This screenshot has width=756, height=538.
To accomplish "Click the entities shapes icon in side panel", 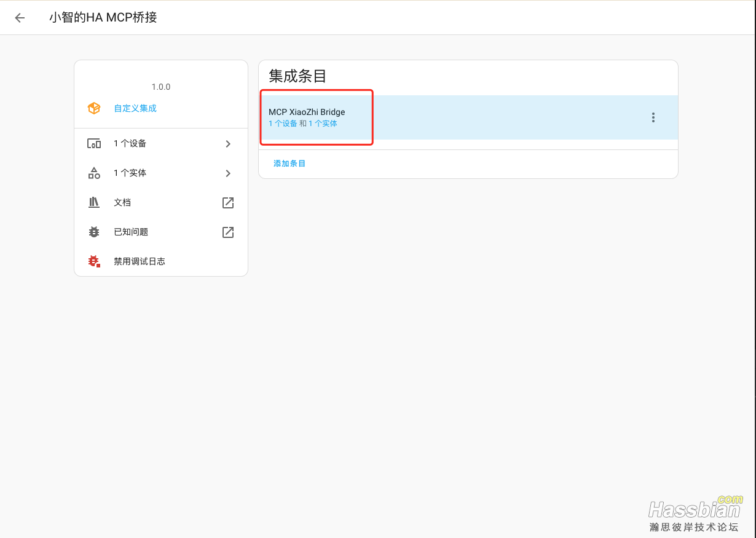I will pyautogui.click(x=94, y=173).
